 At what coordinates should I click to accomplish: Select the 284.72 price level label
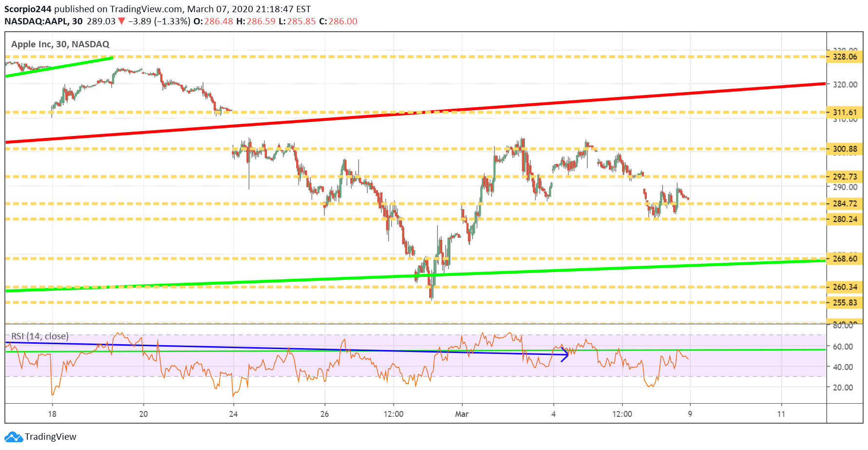click(x=845, y=204)
